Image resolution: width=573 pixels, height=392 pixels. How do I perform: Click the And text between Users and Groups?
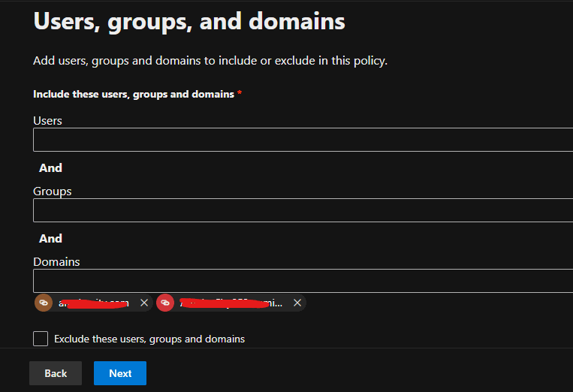coord(50,167)
